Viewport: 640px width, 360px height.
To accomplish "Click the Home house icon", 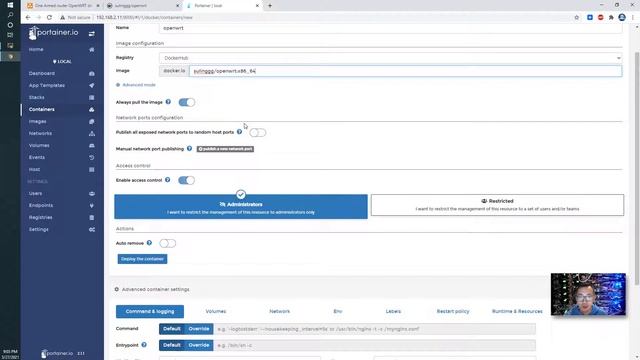I will click(92, 49).
